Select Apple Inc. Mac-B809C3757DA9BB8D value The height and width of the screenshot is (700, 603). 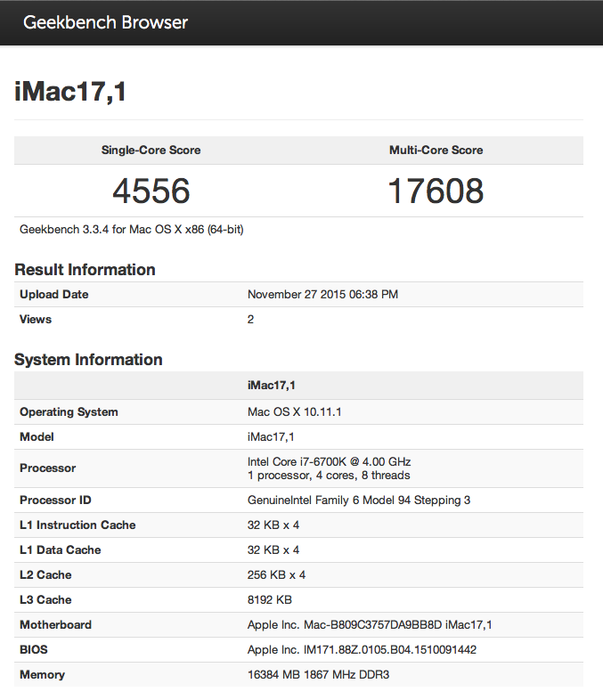370,624
